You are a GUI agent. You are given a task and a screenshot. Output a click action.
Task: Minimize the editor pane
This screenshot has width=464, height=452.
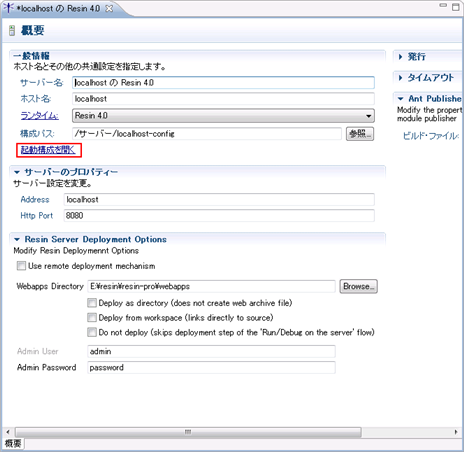tap(443, 6)
